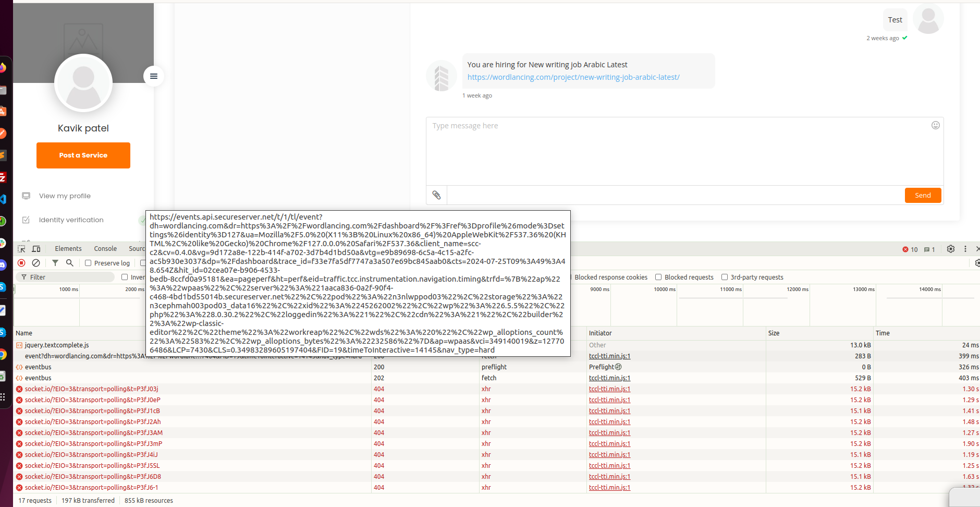
Task: Toggle the device toolbar icon
Action: click(x=36, y=249)
